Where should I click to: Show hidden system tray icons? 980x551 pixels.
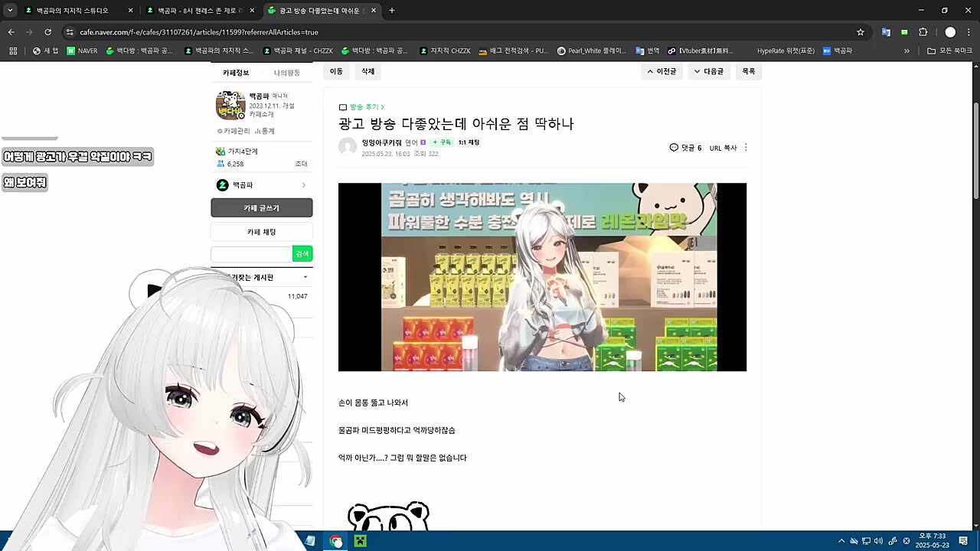click(x=841, y=541)
